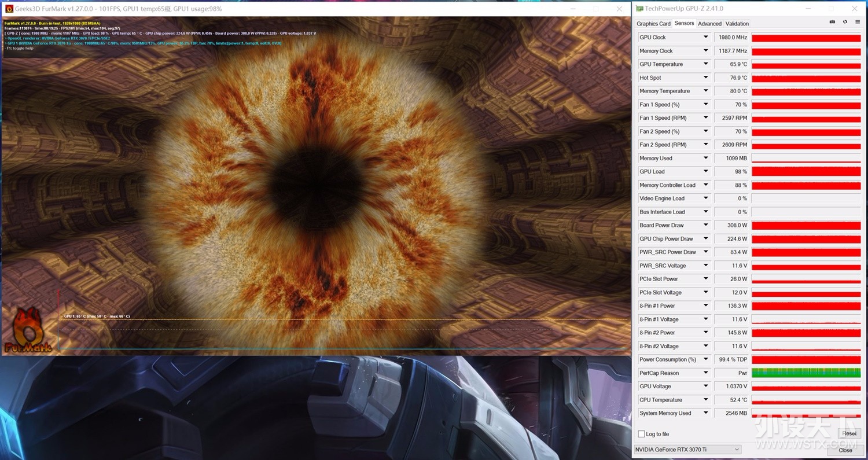Open the PWR_SRC Voltage dropdown

(x=705, y=266)
